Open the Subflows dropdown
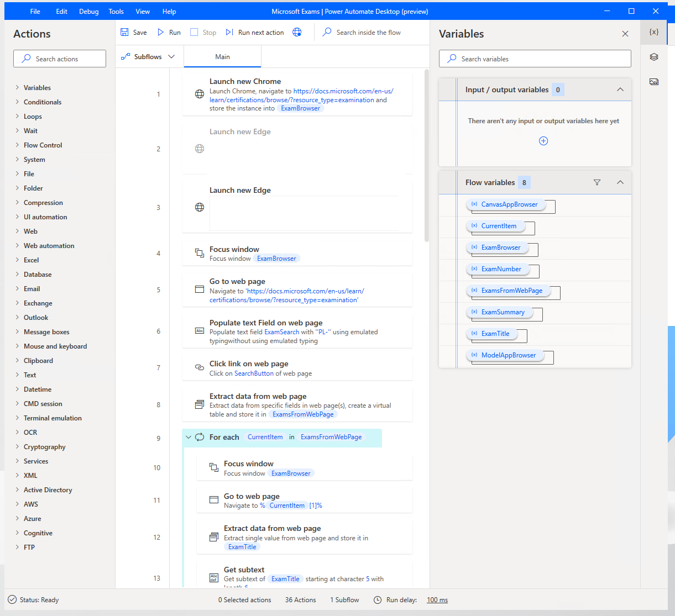Image resolution: width=675 pixels, height=616 pixels. [148, 57]
